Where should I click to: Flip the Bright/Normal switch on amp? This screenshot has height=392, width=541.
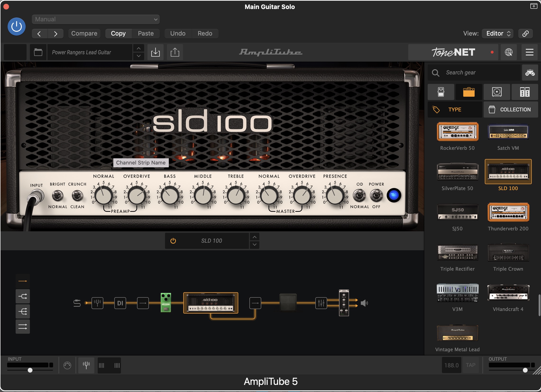click(57, 196)
